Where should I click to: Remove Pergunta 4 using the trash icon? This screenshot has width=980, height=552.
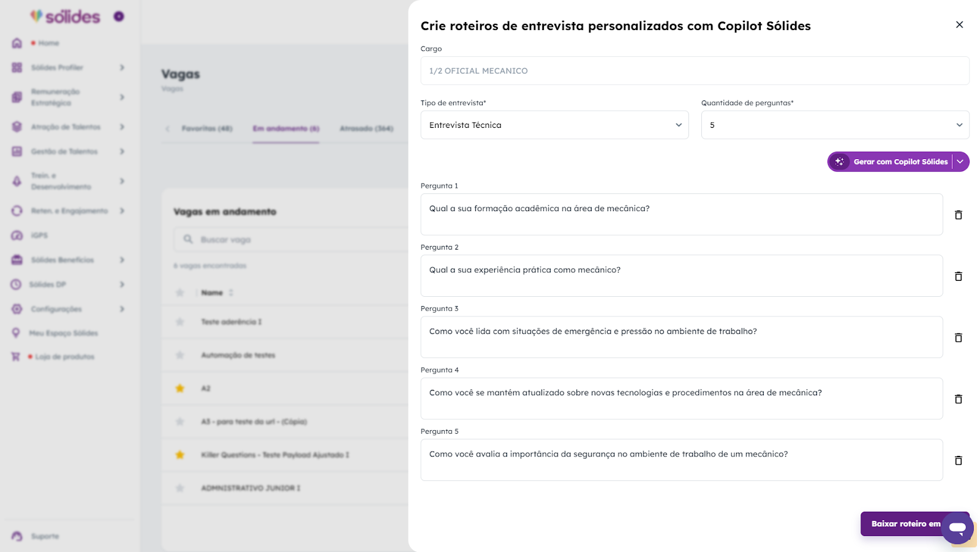(959, 399)
